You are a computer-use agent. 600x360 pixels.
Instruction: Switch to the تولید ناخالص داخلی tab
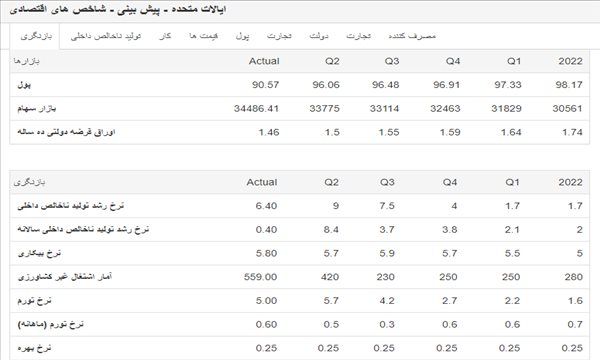[x=106, y=36]
